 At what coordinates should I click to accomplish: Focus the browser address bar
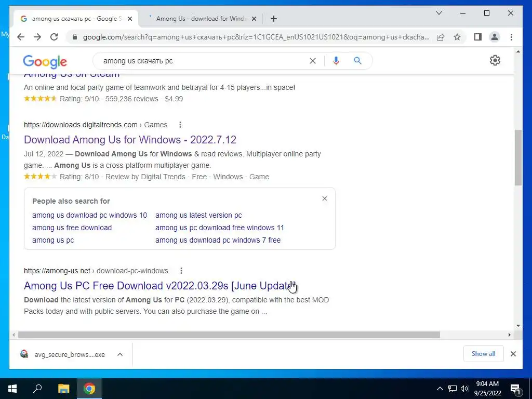click(256, 37)
